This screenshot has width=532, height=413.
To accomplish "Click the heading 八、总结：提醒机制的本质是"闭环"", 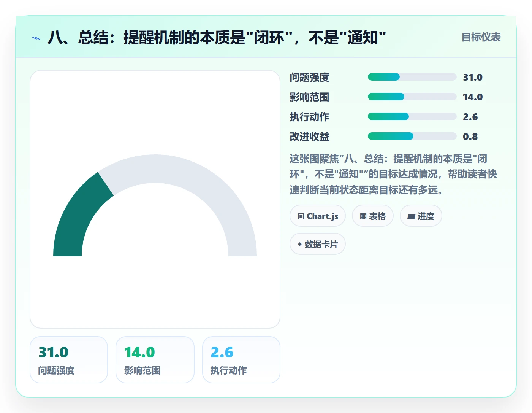I will click(217, 38).
